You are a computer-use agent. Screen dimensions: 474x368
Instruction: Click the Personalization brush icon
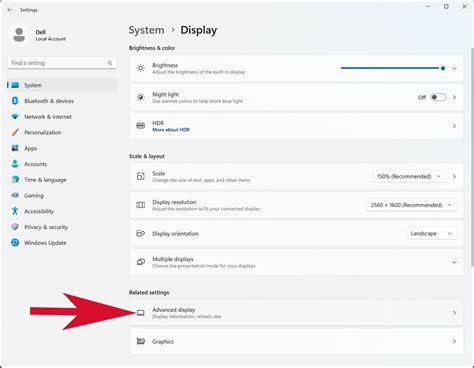15,132
